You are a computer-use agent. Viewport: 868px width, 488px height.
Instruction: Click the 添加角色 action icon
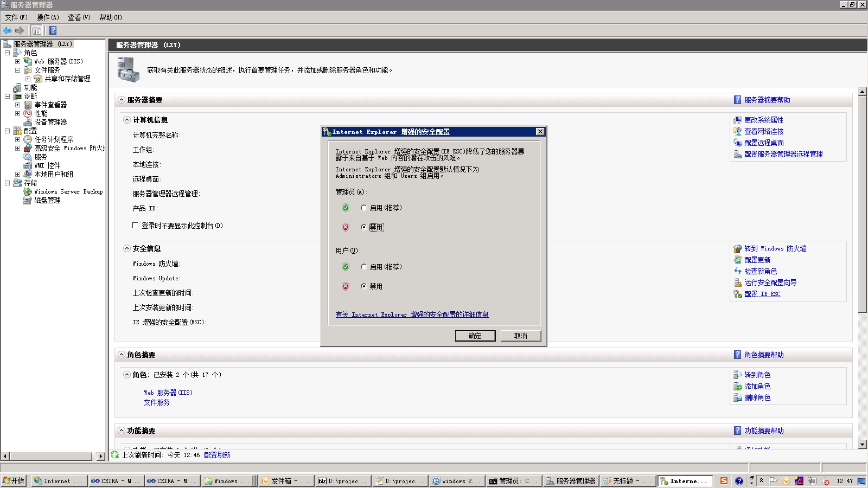coord(738,386)
